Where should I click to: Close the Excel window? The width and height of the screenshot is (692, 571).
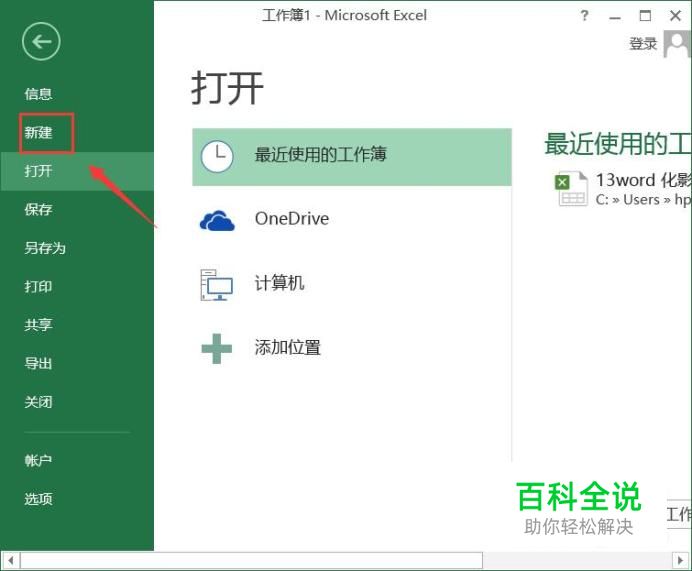click(675, 16)
